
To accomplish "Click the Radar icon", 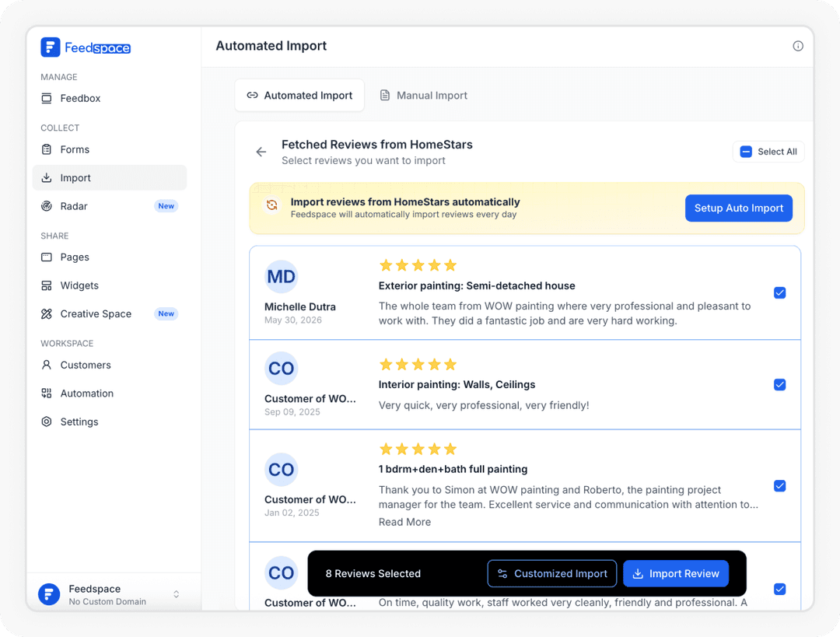I will point(47,206).
